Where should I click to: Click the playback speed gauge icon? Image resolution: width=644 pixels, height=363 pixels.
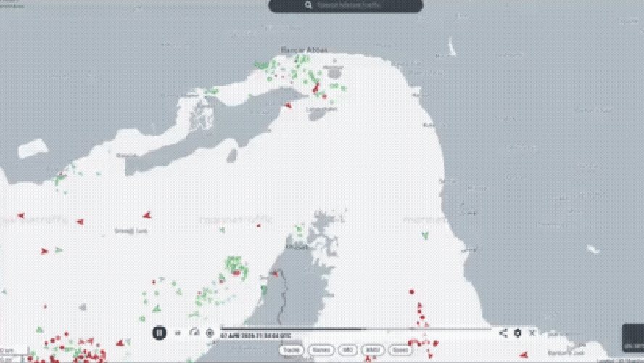click(x=194, y=333)
